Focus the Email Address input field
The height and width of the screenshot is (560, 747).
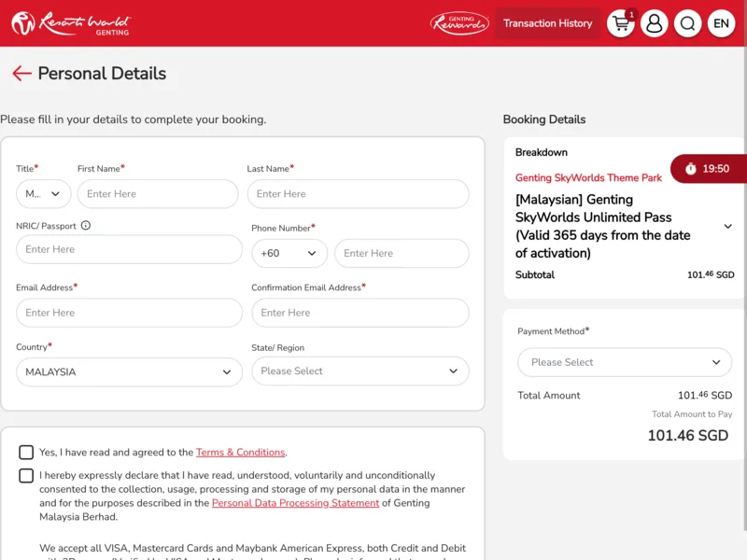tap(129, 313)
